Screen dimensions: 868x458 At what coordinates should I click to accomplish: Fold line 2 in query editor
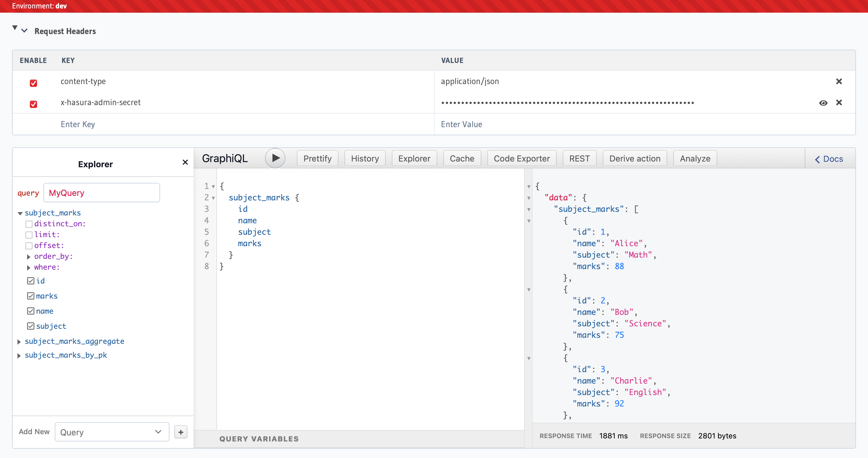pyautogui.click(x=213, y=198)
